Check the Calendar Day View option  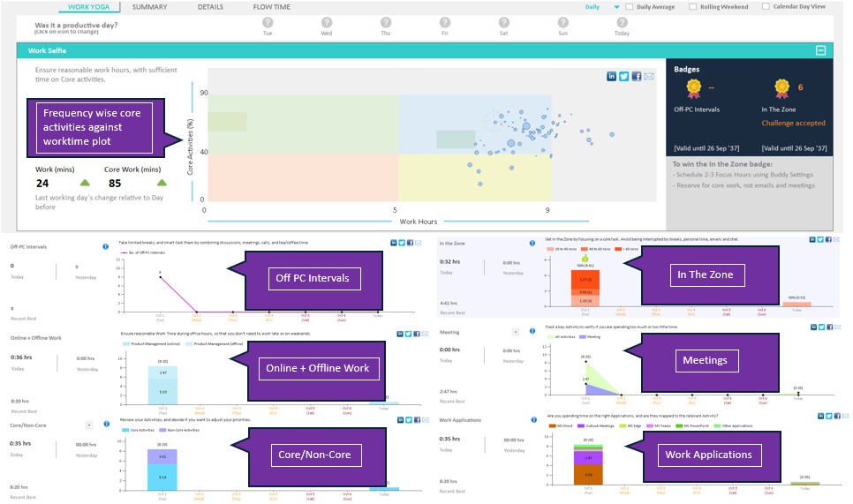766,7
